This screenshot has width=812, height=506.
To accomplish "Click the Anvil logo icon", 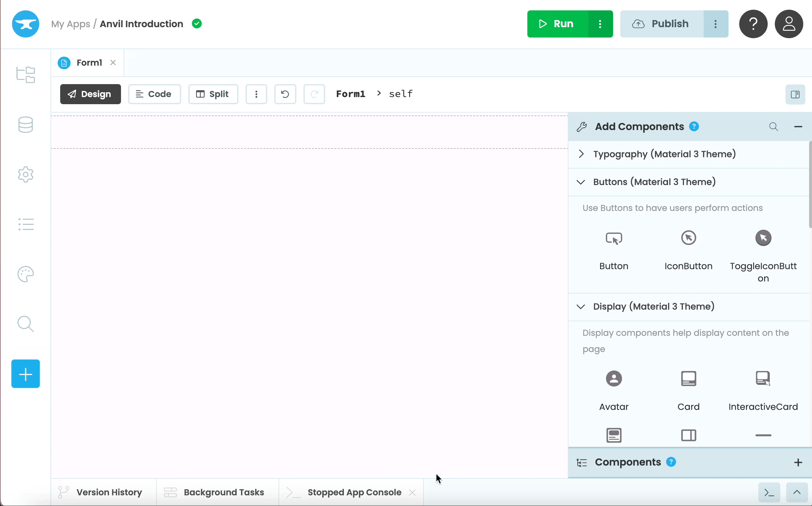I will coord(26,24).
